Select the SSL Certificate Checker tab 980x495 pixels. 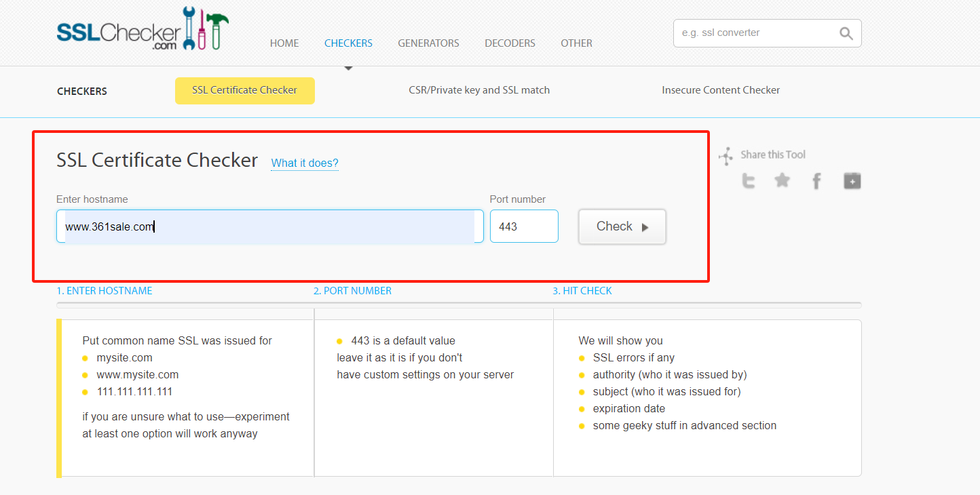[244, 90]
